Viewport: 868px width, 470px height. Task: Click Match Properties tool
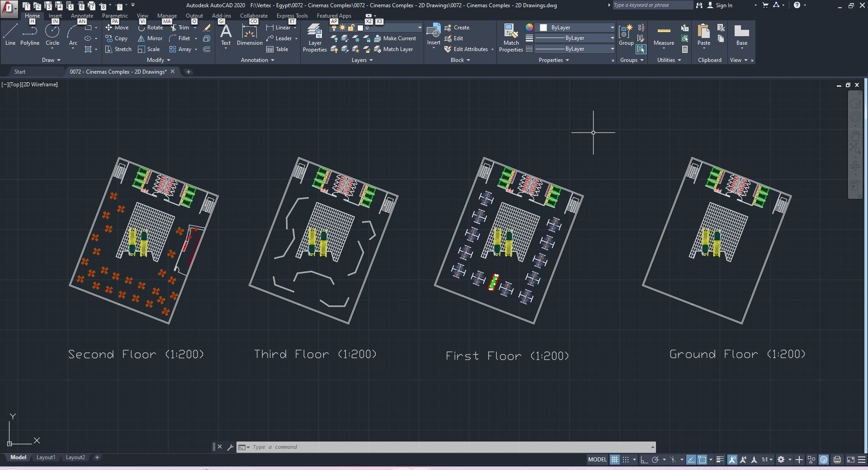pos(511,38)
